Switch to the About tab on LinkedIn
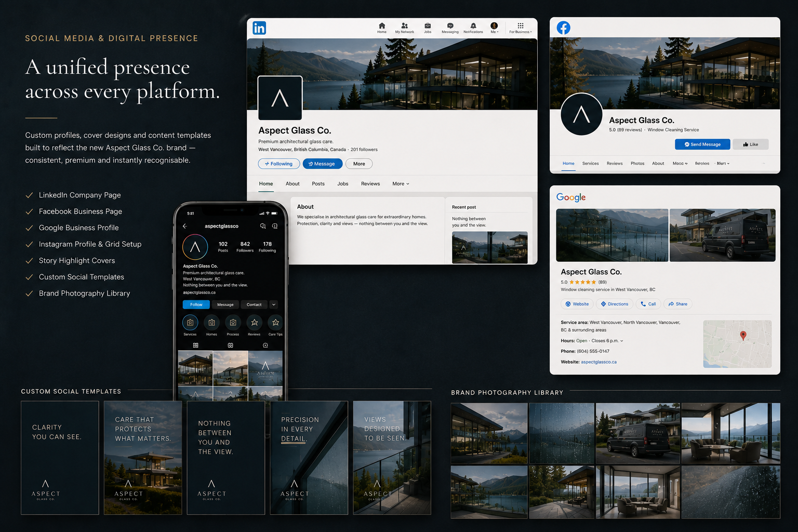Screen dimensions: 798x532 292,184
